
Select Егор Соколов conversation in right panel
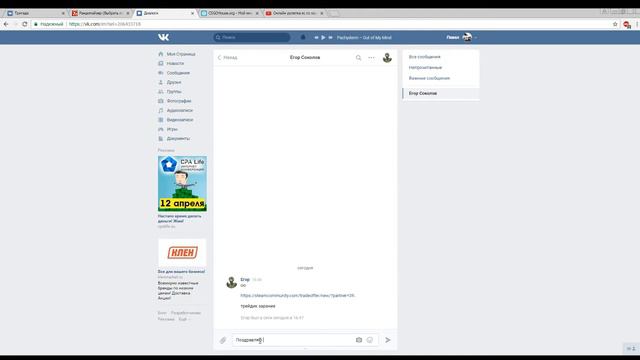(x=441, y=93)
